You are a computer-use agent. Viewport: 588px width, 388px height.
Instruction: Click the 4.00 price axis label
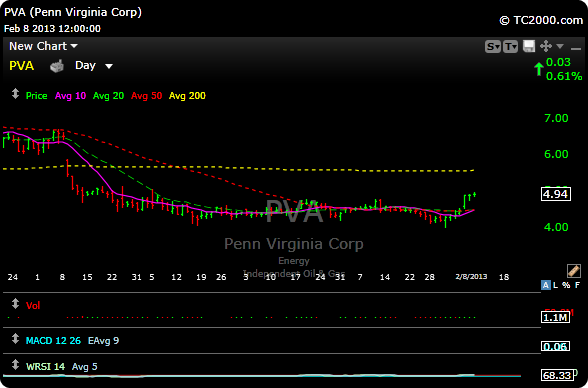coord(556,227)
